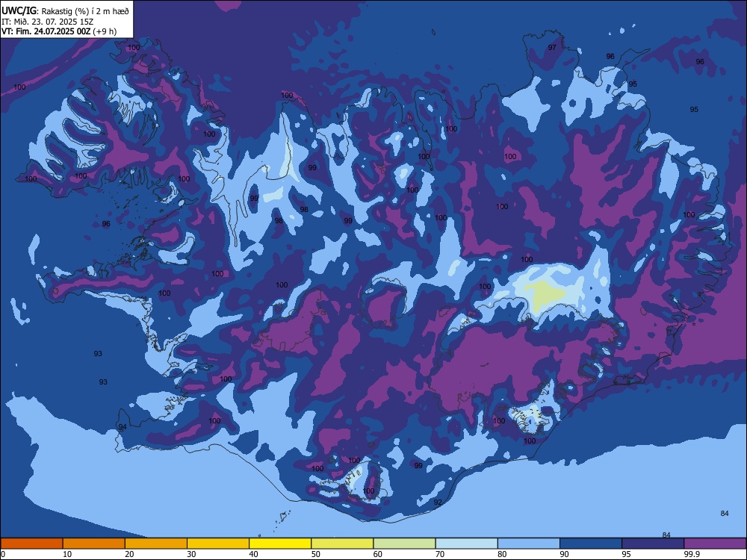Select the purple legend swatch above 99.9

point(715,544)
